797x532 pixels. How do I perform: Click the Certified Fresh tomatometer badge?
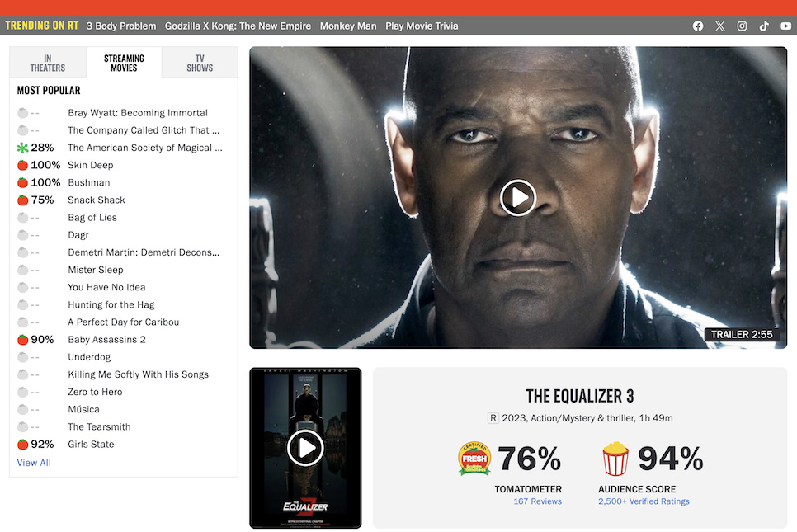pyautogui.click(x=474, y=458)
